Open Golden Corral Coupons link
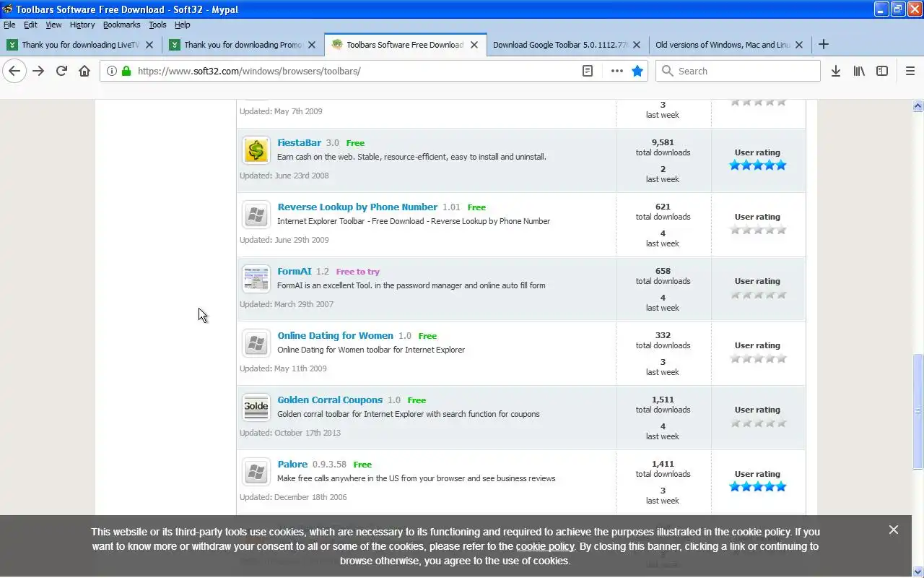The width and height of the screenshot is (924, 578). coord(330,400)
